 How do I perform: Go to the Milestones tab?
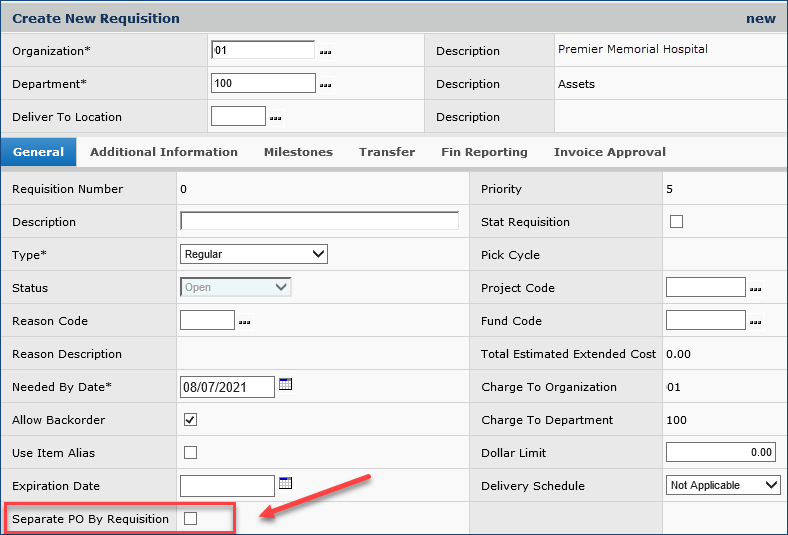pyautogui.click(x=298, y=152)
